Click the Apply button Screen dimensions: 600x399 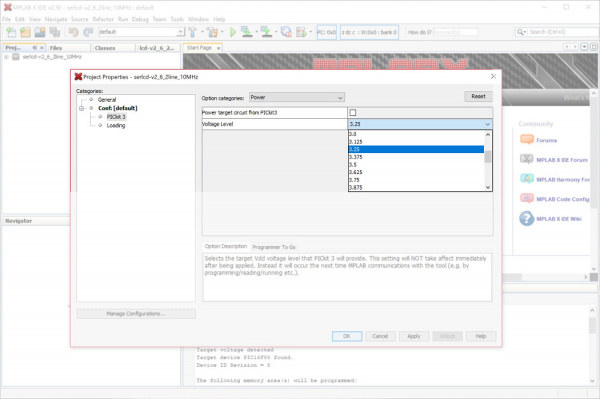pos(414,336)
